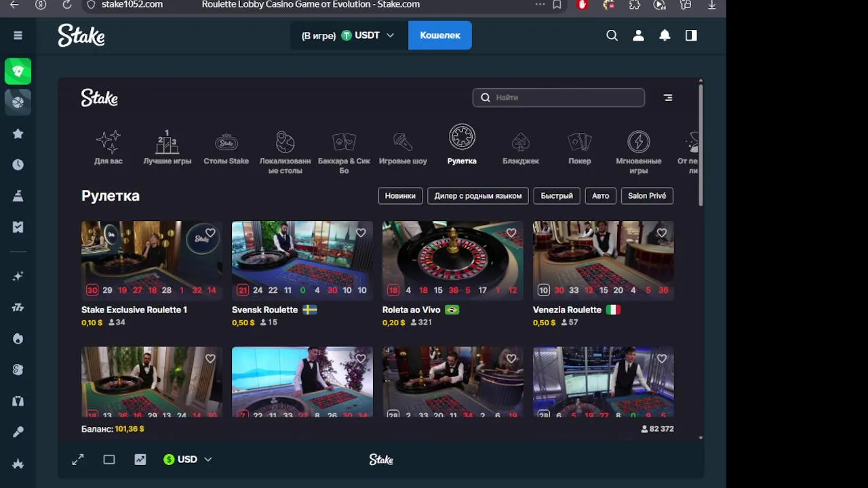Click Дилер с родным языком filter

(478, 196)
